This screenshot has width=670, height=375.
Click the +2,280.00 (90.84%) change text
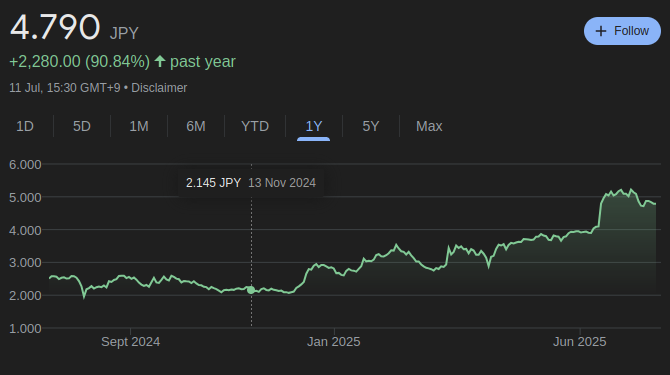coord(79,62)
